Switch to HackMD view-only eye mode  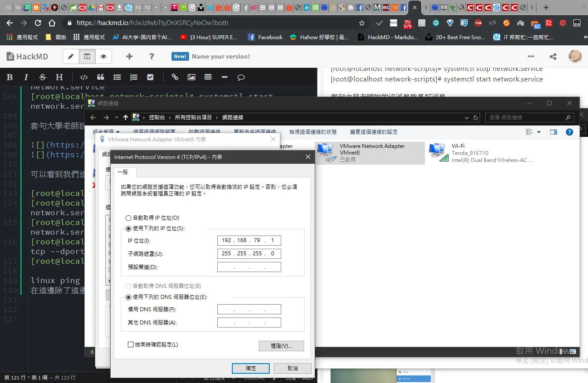click(x=104, y=56)
